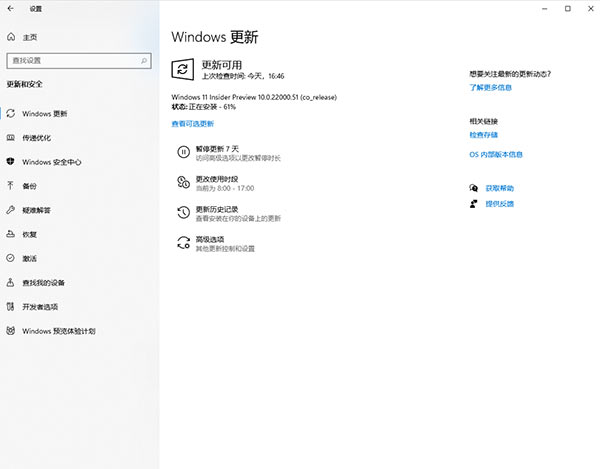Click the 开发者选项 tools icon
600x469 pixels.
[11, 306]
